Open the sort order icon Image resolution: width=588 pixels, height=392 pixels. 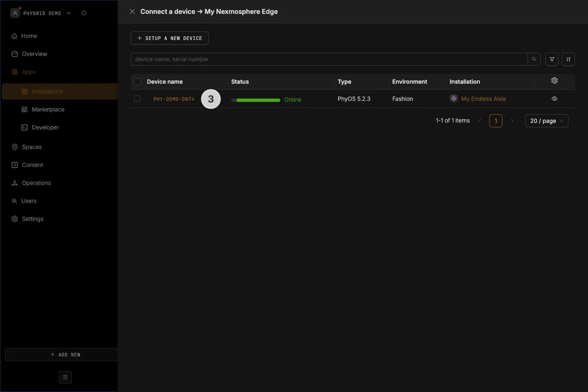click(568, 59)
